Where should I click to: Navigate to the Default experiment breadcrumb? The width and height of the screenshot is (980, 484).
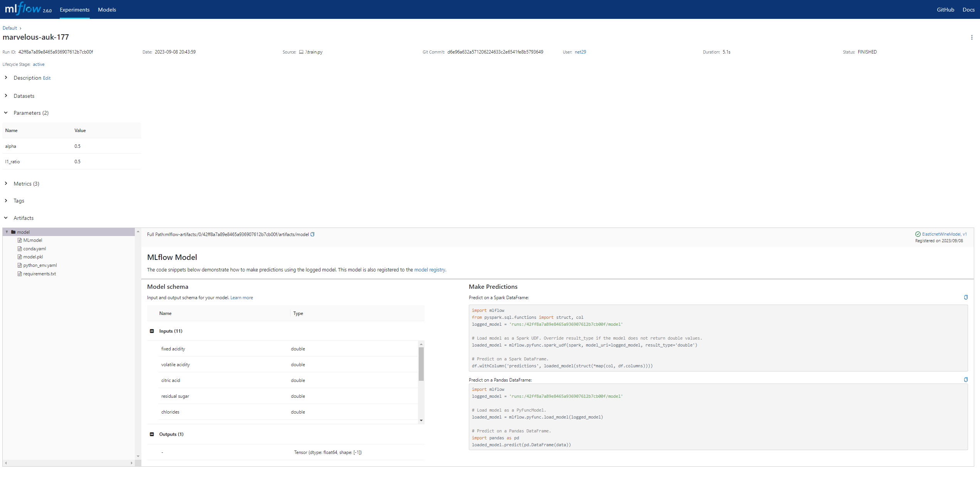10,28
